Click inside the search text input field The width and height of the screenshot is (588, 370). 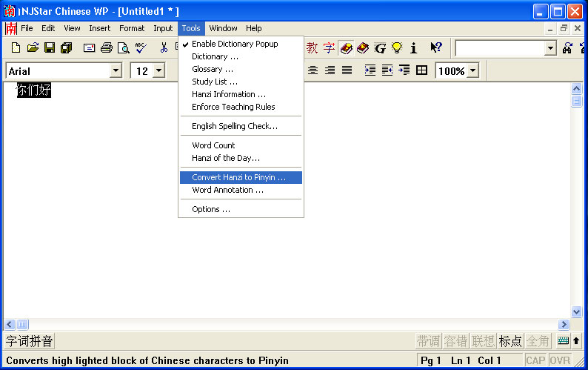click(499, 48)
